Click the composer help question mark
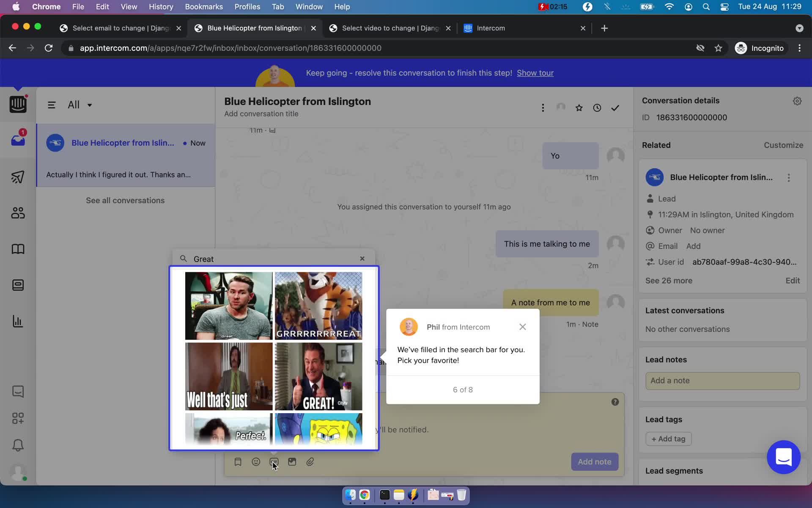812x508 pixels. [615, 402]
